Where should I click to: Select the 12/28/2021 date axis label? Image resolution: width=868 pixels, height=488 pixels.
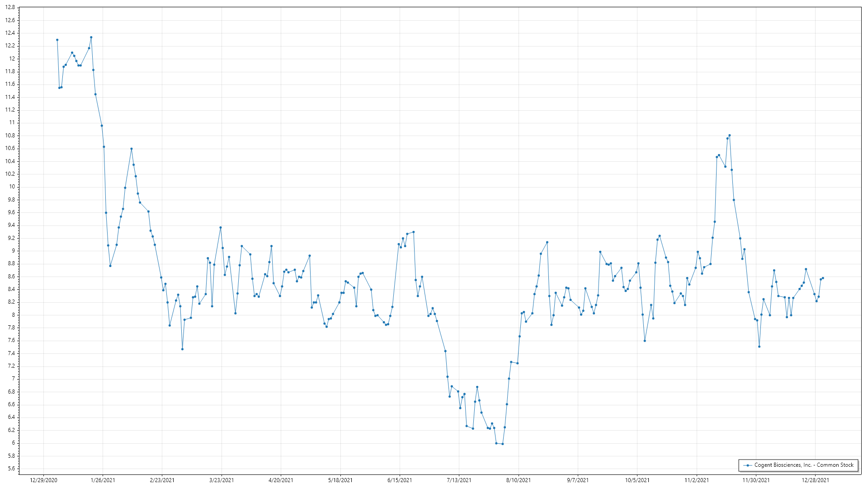point(816,480)
